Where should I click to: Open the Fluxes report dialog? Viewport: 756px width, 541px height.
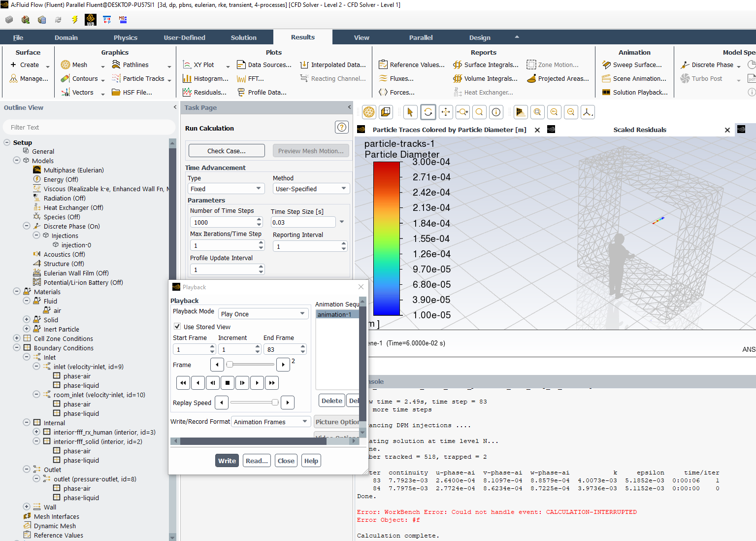(x=396, y=78)
